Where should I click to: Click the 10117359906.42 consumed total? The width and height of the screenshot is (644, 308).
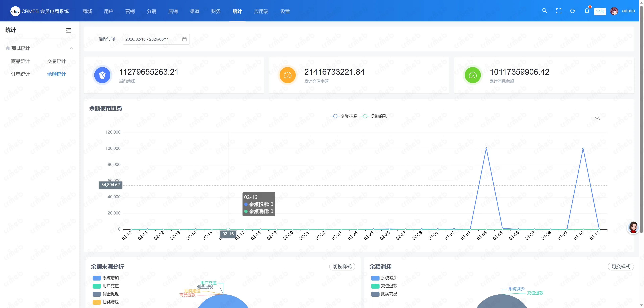(520, 72)
